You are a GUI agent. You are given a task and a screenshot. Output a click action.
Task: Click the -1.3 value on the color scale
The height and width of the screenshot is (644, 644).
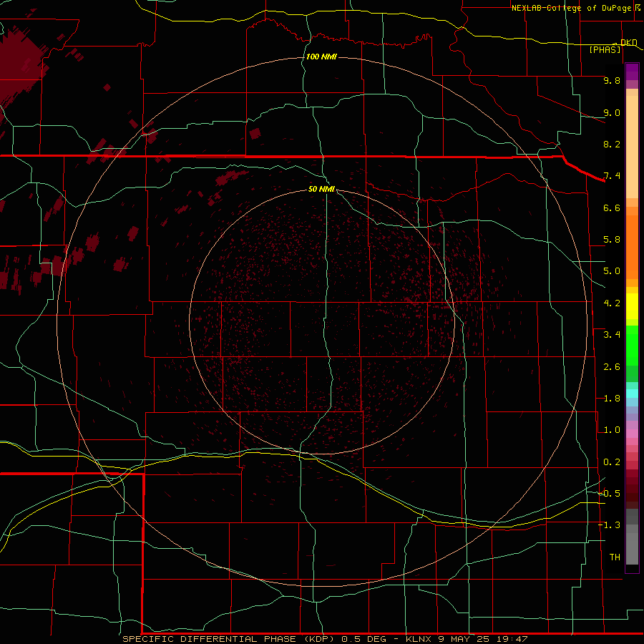[x=609, y=525]
